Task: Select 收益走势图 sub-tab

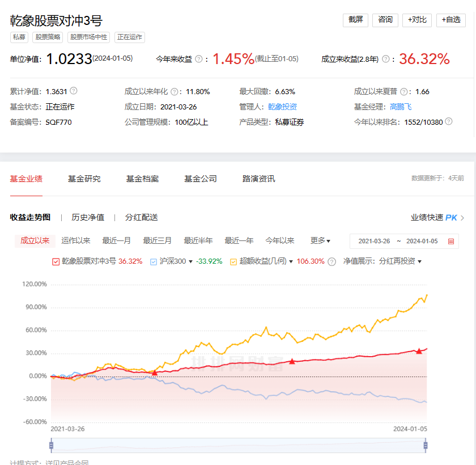Action: coord(30,217)
